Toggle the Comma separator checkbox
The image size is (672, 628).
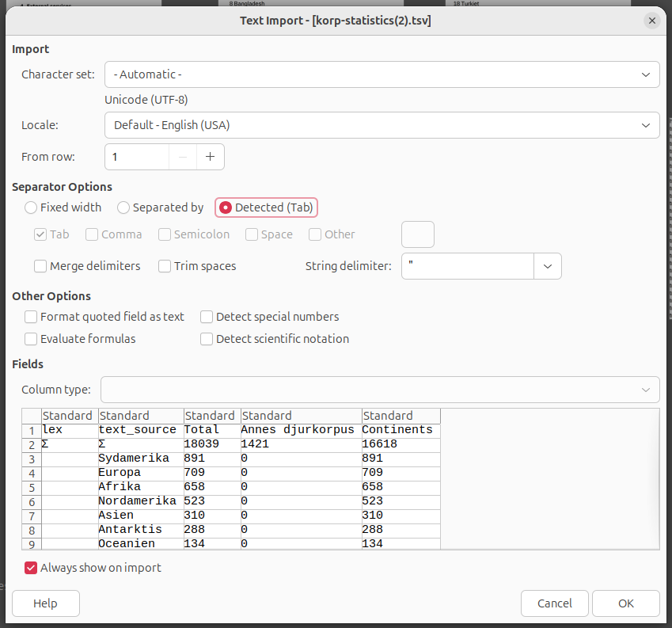point(113,234)
